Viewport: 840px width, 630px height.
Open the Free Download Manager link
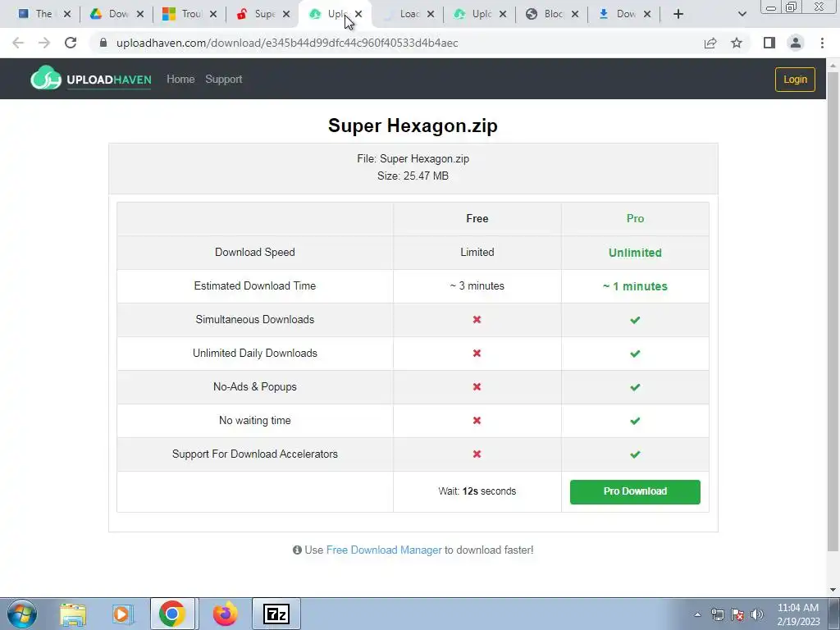[384, 550]
